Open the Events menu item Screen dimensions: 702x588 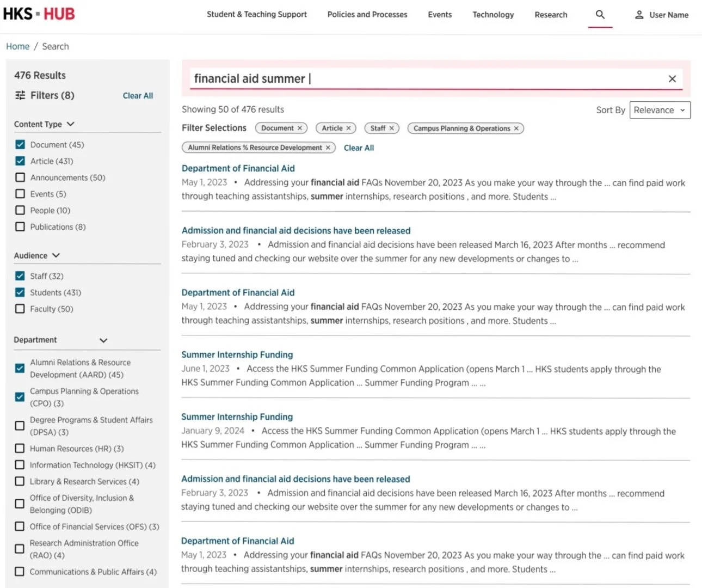click(440, 15)
